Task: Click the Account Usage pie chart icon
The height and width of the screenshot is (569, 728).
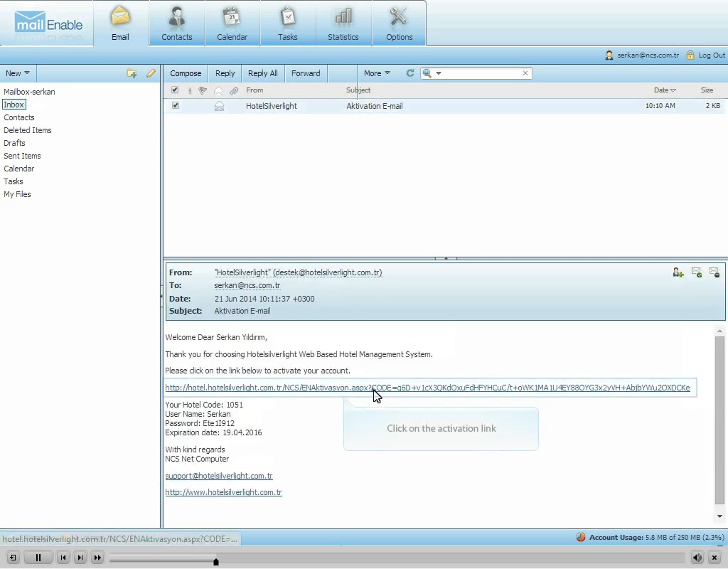Action: pyautogui.click(x=581, y=537)
